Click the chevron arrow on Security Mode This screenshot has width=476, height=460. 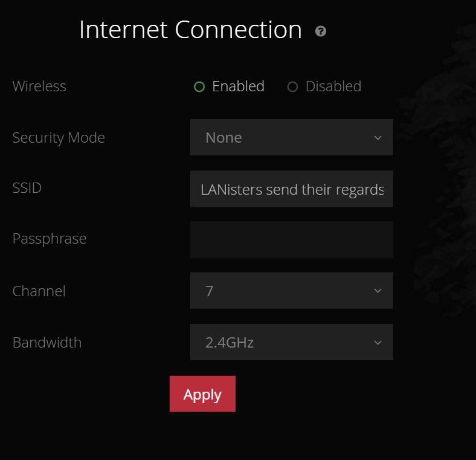coord(378,138)
